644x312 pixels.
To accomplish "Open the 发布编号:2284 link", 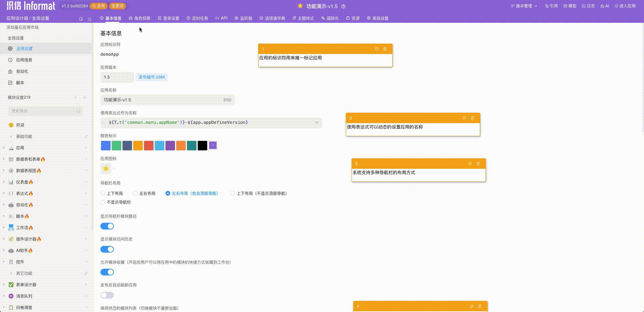I will click(x=151, y=77).
